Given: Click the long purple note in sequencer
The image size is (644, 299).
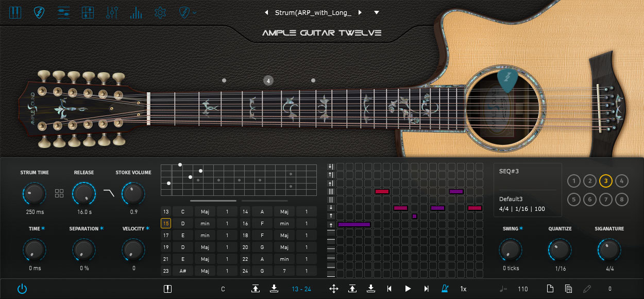Looking at the screenshot, I should [x=354, y=224].
